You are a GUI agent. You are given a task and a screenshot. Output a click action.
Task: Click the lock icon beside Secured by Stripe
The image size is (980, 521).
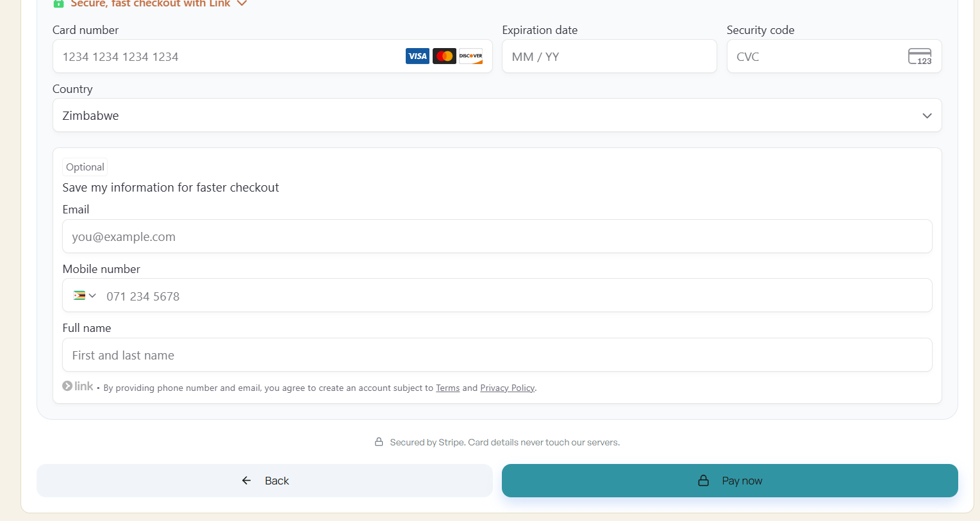coord(379,442)
